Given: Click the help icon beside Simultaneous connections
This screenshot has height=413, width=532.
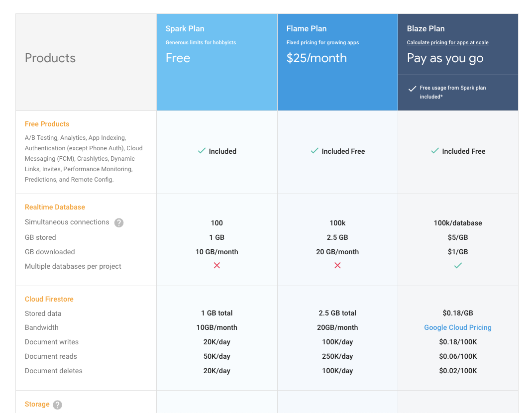Looking at the screenshot, I should (x=119, y=222).
